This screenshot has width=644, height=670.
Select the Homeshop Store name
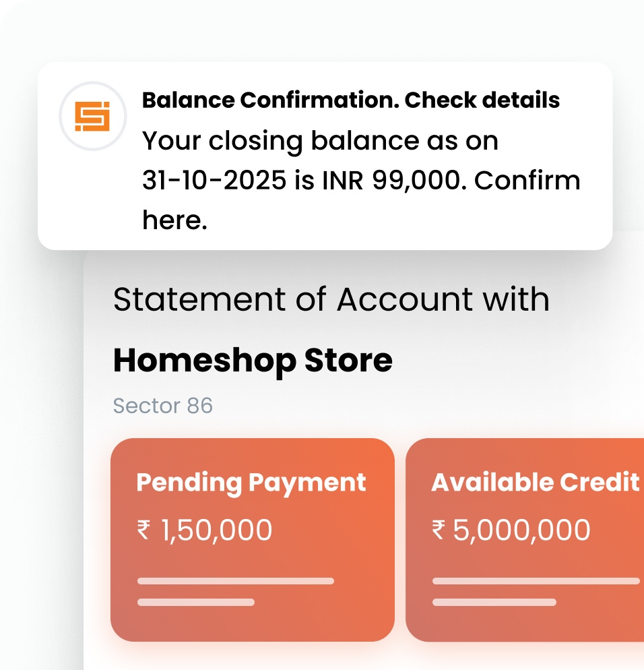coord(253,361)
